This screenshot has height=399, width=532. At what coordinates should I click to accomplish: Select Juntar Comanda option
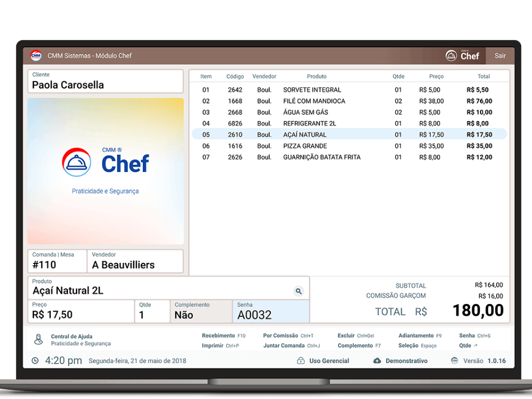coord(291,345)
